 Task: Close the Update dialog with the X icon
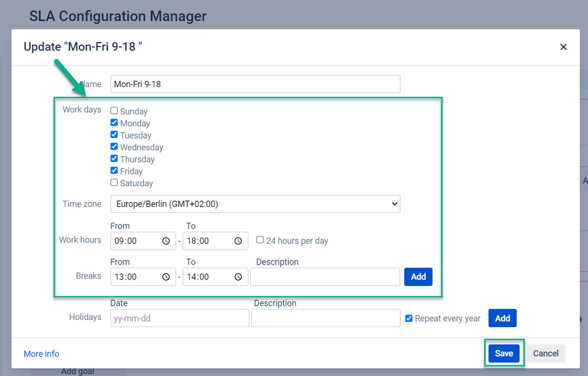pos(563,47)
